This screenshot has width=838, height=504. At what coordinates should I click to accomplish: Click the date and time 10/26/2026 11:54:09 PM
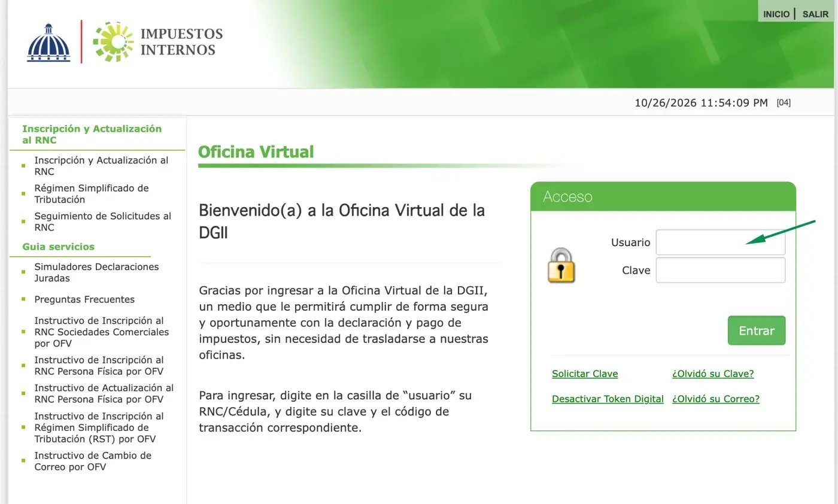click(x=701, y=103)
